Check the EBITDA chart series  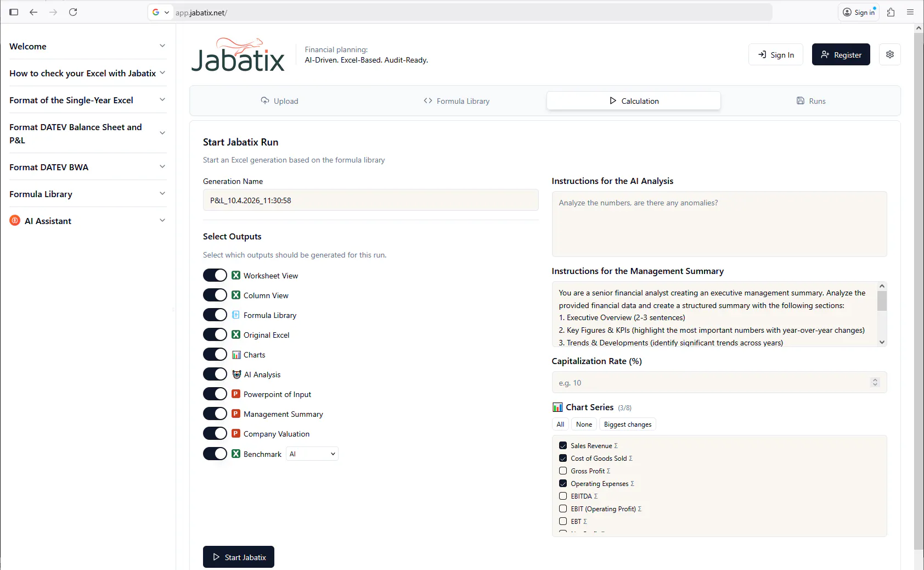coord(563,496)
